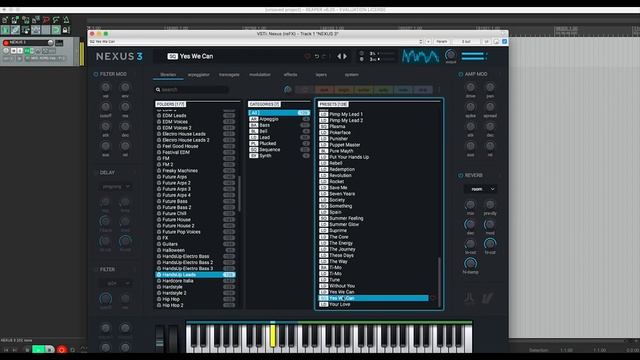
Task: Switch to the librarian tab
Action: click(x=168, y=75)
